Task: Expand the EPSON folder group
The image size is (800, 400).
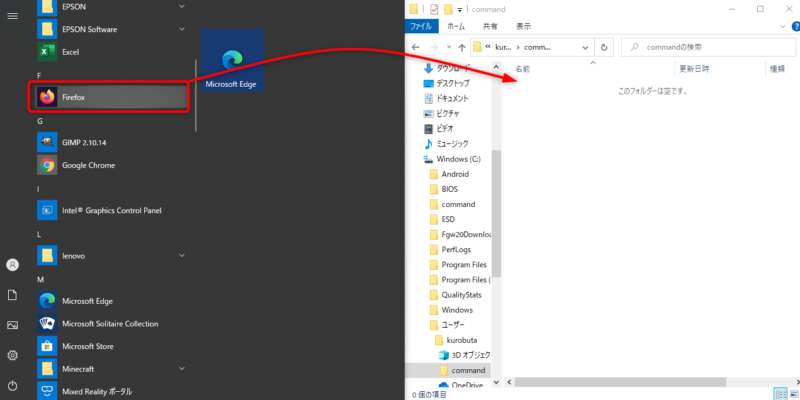Action: point(182,7)
